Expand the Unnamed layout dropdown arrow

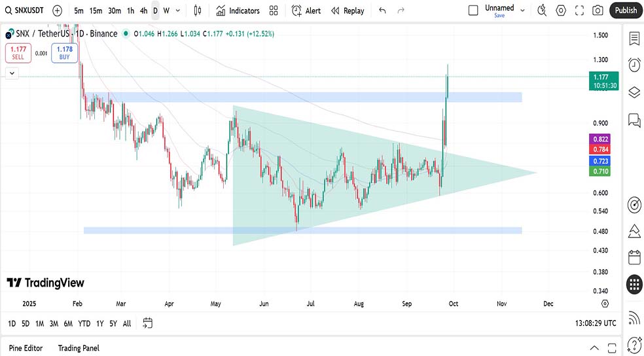(522, 10)
